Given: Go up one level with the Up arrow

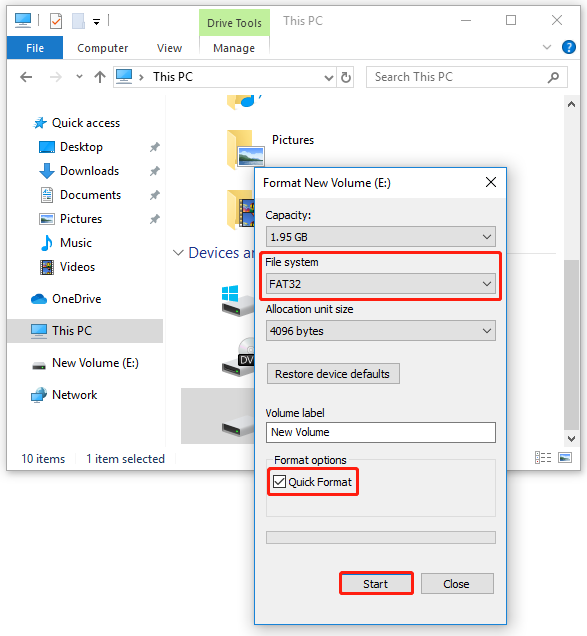Looking at the screenshot, I should coord(100,77).
